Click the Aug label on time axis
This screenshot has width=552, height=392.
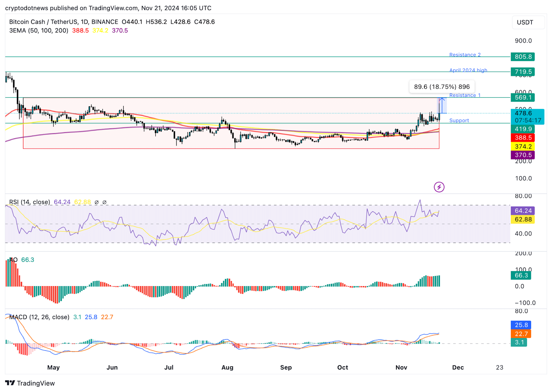click(x=227, y=367)
